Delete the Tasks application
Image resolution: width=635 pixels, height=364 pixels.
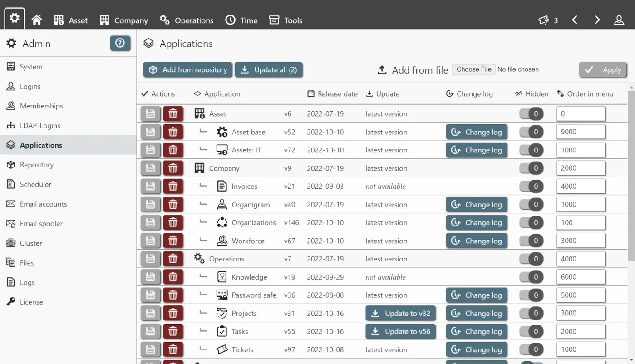[x=173, y=332]
